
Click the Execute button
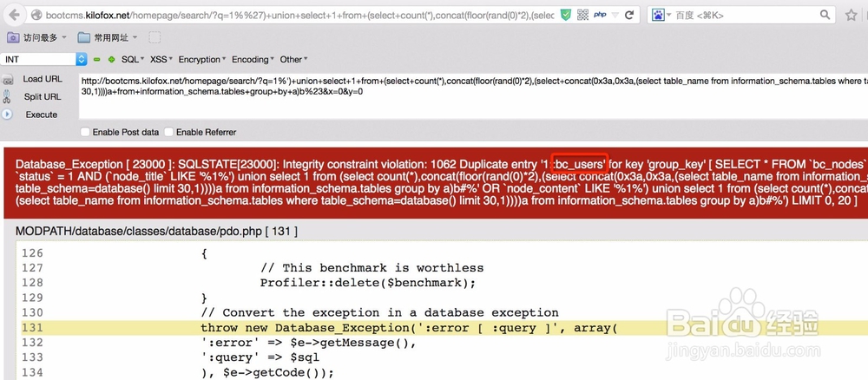pos(42,115)
